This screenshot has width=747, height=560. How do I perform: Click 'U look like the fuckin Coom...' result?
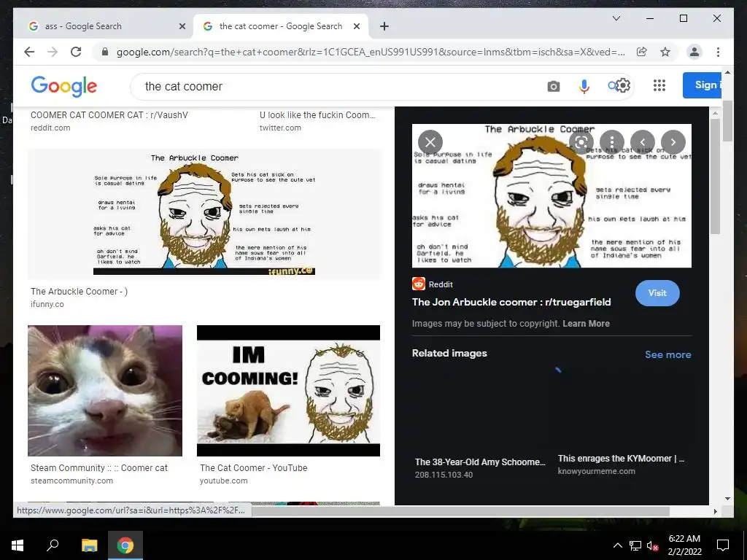(x=317, y=114)
